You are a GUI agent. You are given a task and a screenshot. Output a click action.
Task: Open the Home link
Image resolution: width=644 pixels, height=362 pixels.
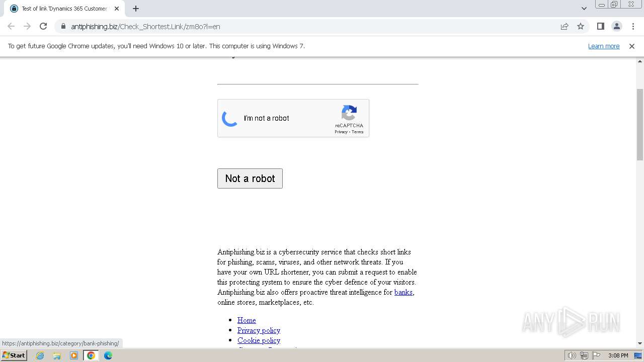click(247, 320)
